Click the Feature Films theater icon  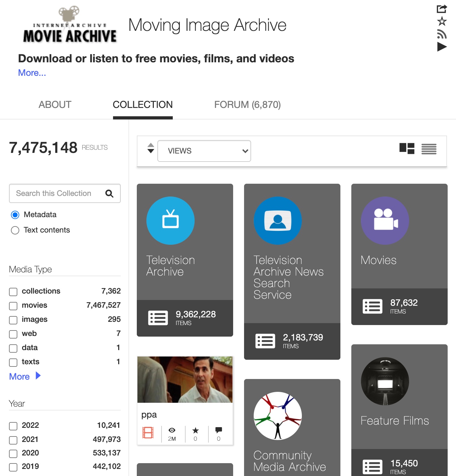click(x=385, y=381)
